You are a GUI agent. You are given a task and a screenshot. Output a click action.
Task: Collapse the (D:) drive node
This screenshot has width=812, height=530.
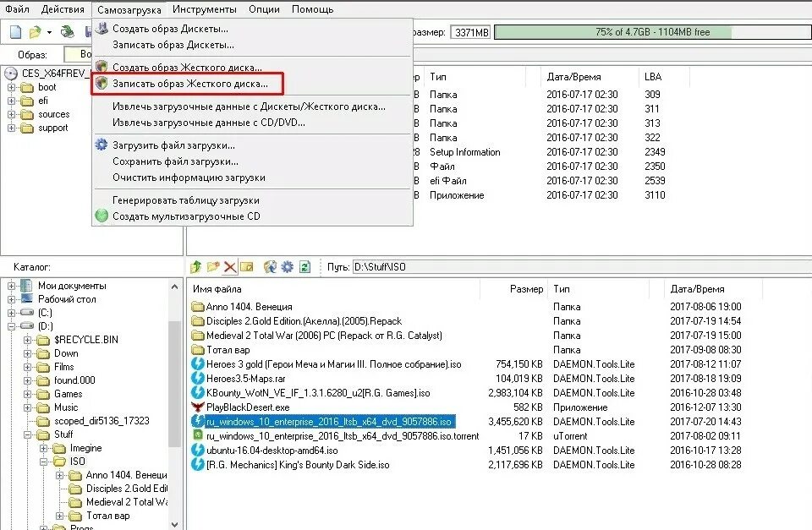pos(11,326)
